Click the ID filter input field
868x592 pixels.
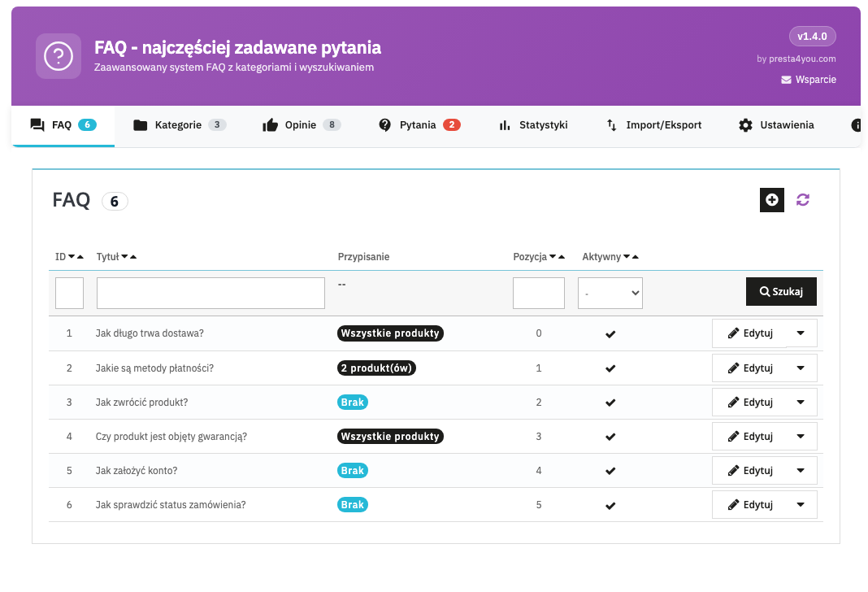pos(69,293)
